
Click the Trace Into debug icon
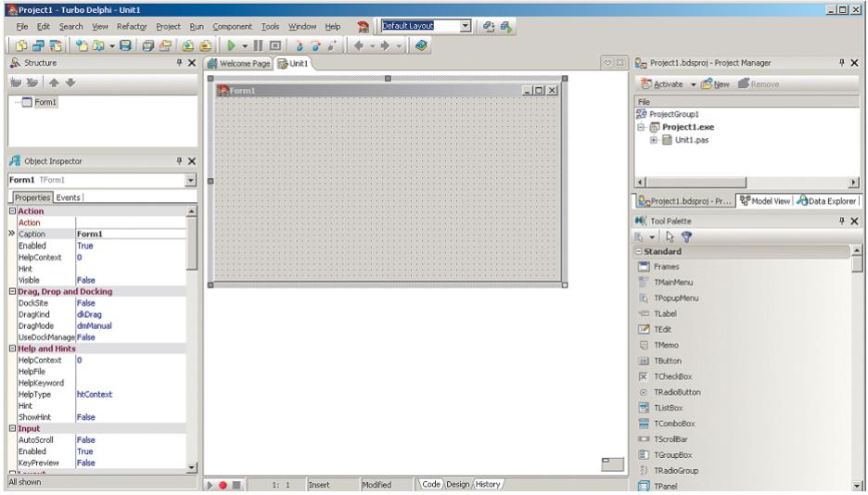pos(300,46)
